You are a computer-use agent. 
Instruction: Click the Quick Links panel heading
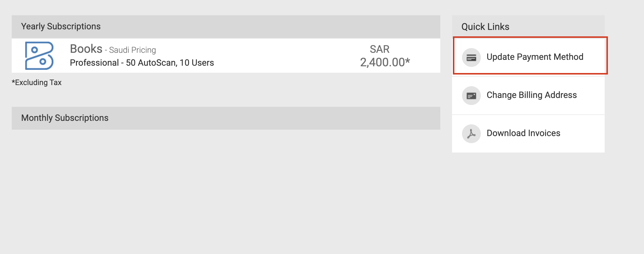pos(485,27)
